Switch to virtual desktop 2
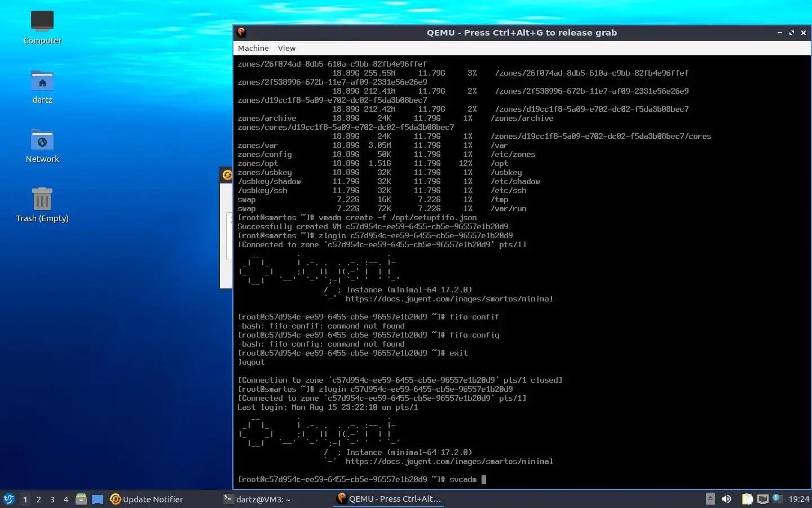This screenshot has width=812, height=508. click(x=38, y=500)
